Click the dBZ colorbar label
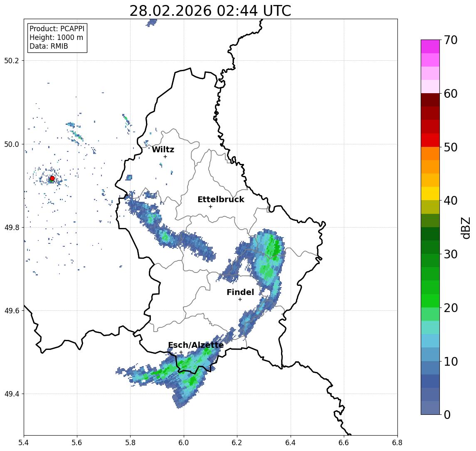Image resolution: width=476 pixels, height=451 pixels. (466, 228)
